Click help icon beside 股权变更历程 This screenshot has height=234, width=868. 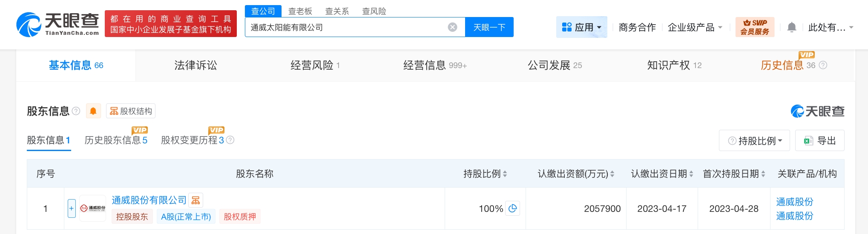230,140
